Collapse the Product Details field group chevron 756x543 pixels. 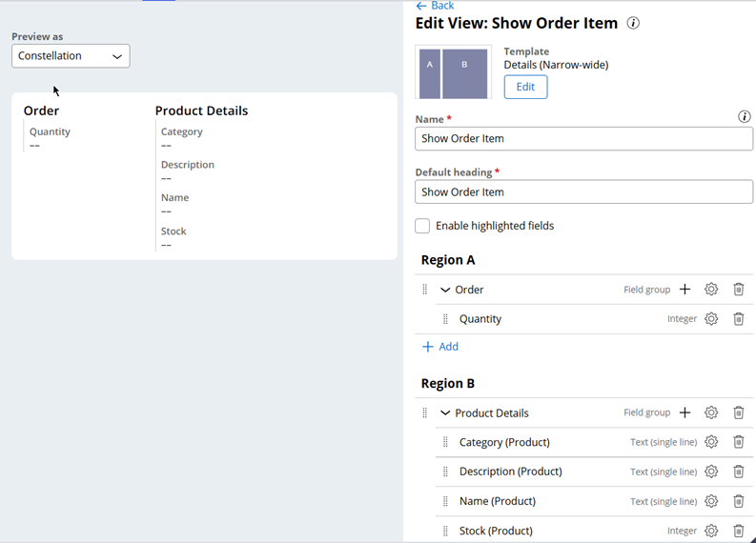(x=445, y=412)
